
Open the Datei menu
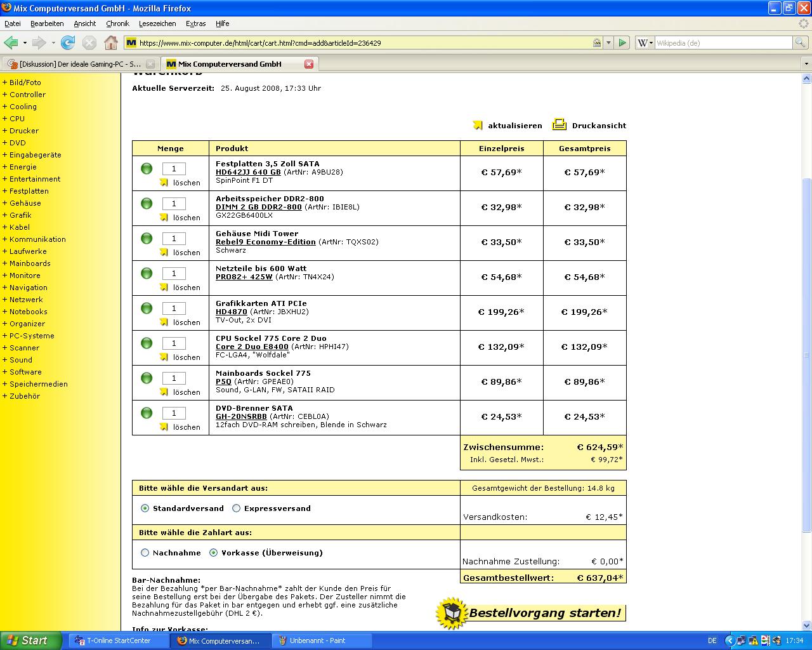[x=13, y=23]
